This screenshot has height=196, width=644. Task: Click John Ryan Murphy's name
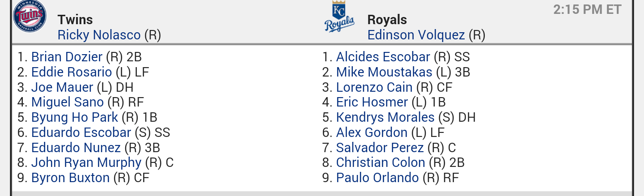86,162
